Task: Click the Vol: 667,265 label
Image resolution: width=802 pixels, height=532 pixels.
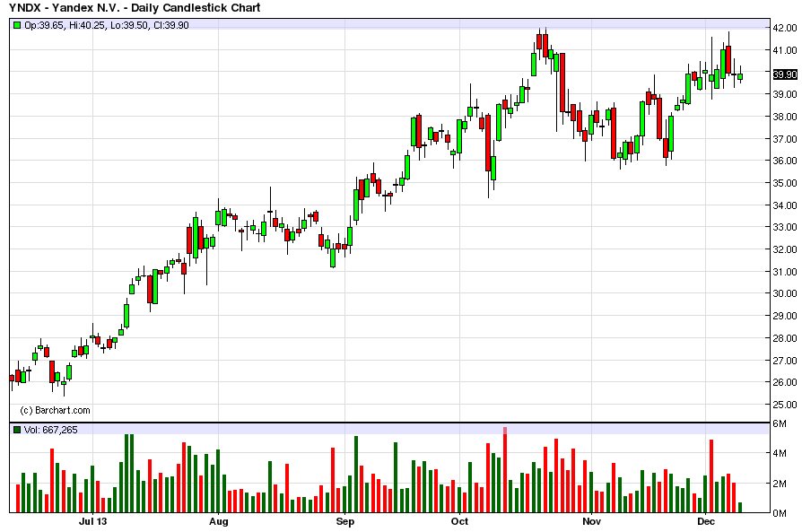Action: (50, 431)
